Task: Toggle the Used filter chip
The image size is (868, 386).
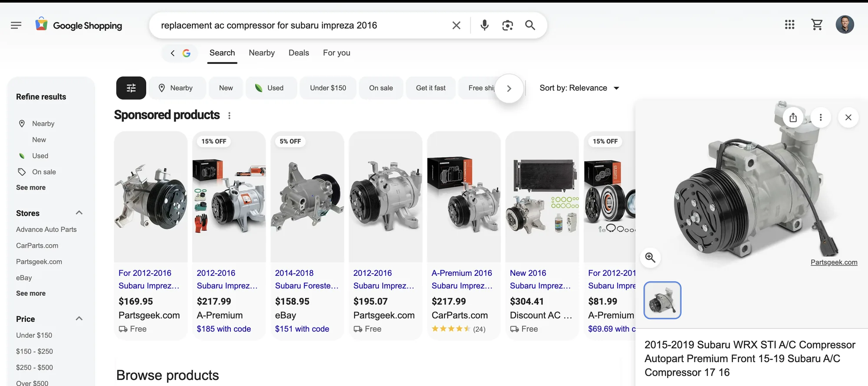Action: tap(271, 88)
